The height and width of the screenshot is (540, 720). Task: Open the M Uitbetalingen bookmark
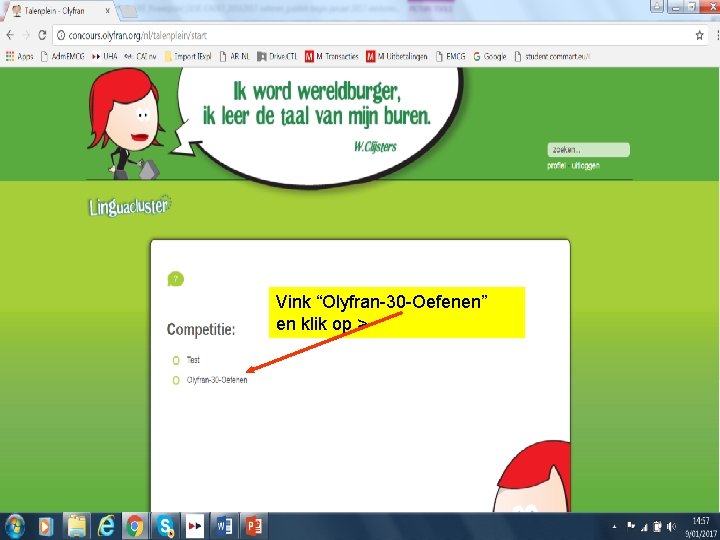point(396,56)
